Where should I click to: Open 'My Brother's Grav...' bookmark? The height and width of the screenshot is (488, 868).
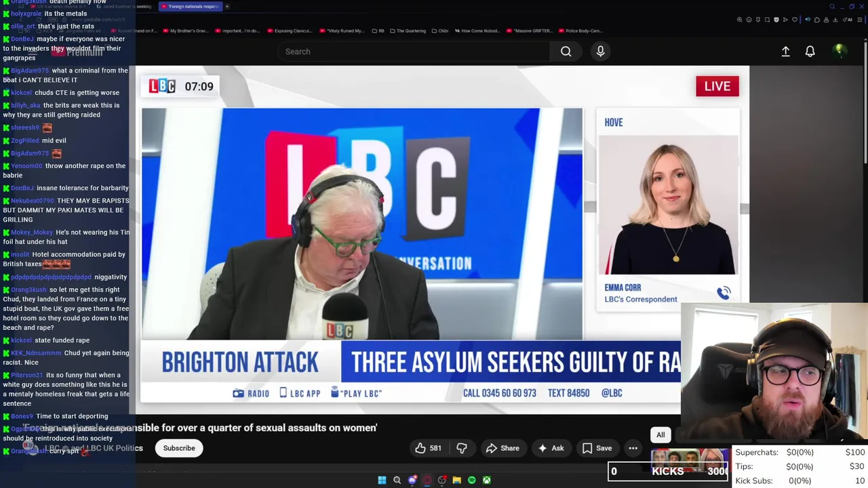click(186, 30)
